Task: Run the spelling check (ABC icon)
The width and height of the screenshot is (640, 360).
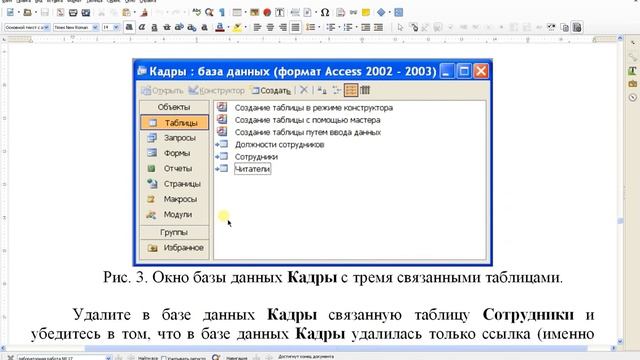Action: click(x=196, y=13)
